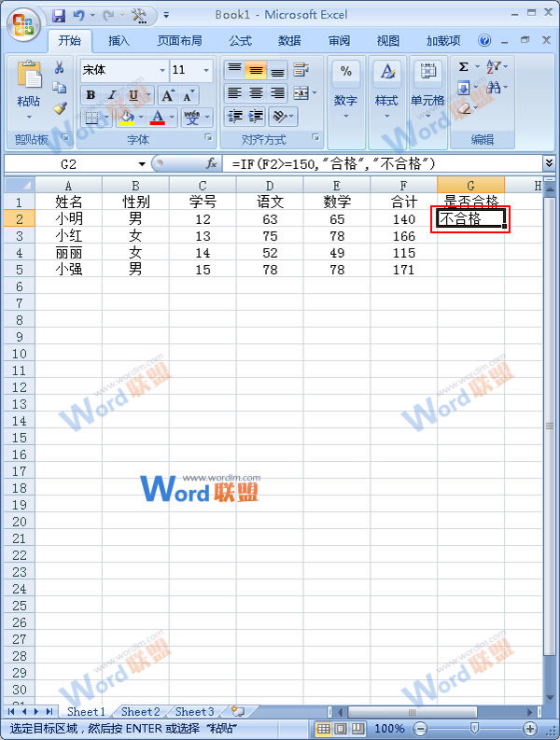Image resolution: width=560 pixels, height=740 pixels.
Task: Apply cell borders icon
Action: (91, 117)
